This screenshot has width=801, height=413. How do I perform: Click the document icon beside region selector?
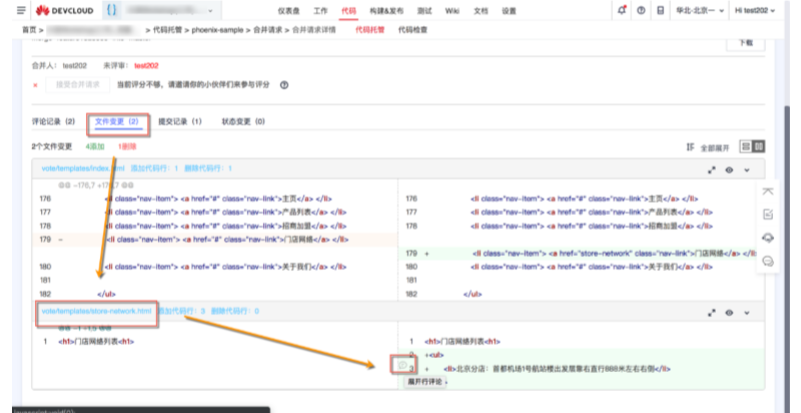661,10
